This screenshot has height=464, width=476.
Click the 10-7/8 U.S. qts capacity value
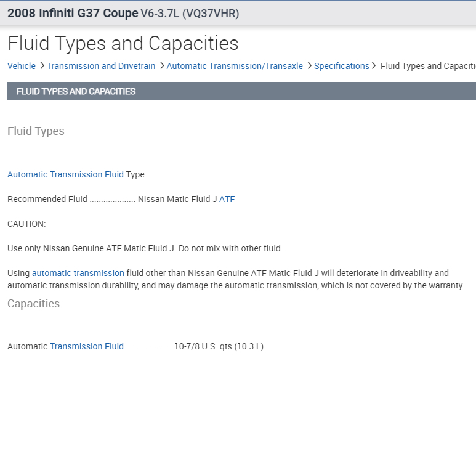click(219, 346)
